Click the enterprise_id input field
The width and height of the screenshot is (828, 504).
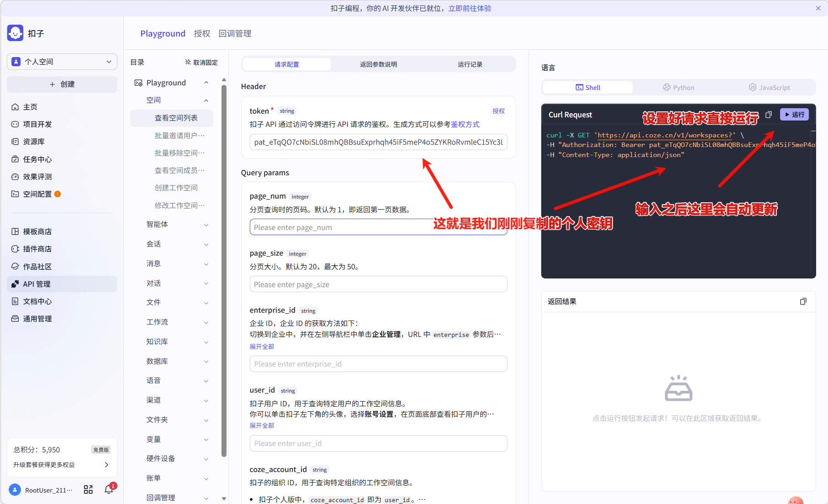tap(378, 364)
